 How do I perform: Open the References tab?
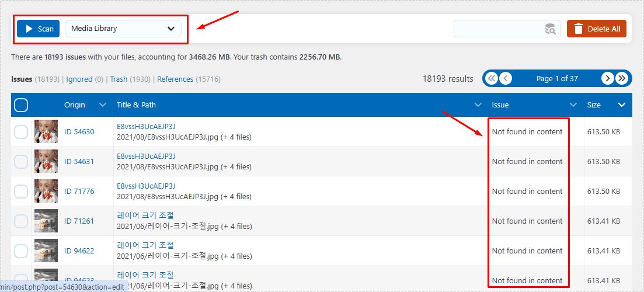click(x=175, y=79)
